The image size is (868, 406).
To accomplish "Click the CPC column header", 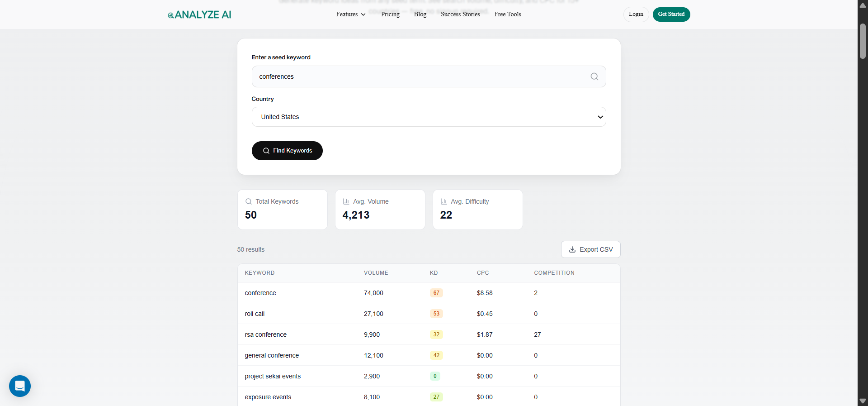I will pyautogui.click(x=483, y=273).
